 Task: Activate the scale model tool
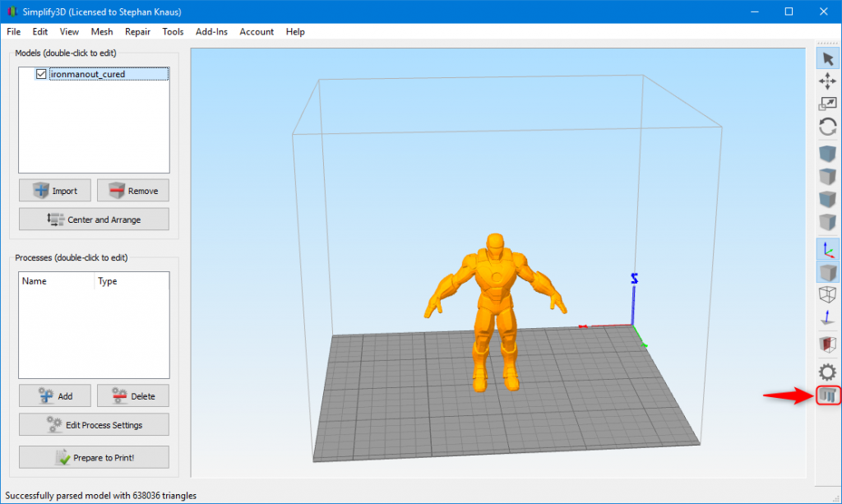828,103
